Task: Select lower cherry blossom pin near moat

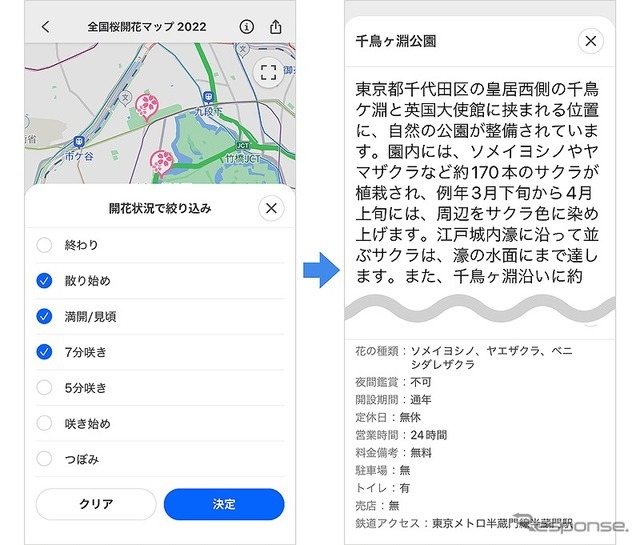Action: (162, 163)
